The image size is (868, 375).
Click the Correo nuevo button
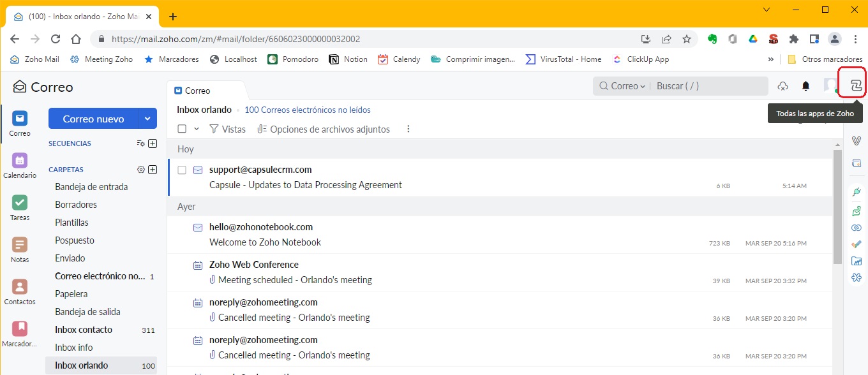(93, 119)
